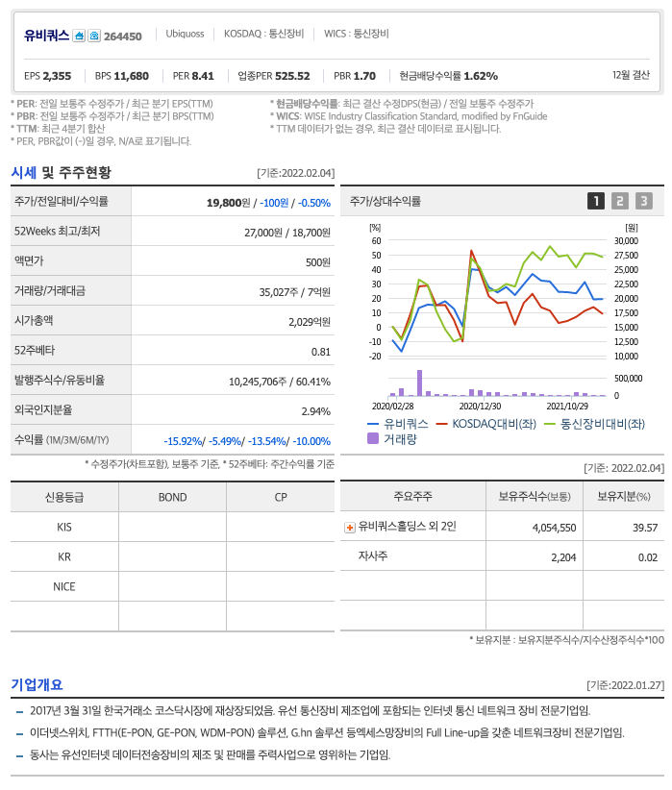Screen dimensions: 672x790
Task: Click the [기준:2022.01.27] date note
Action: click(x=626, y=685)
